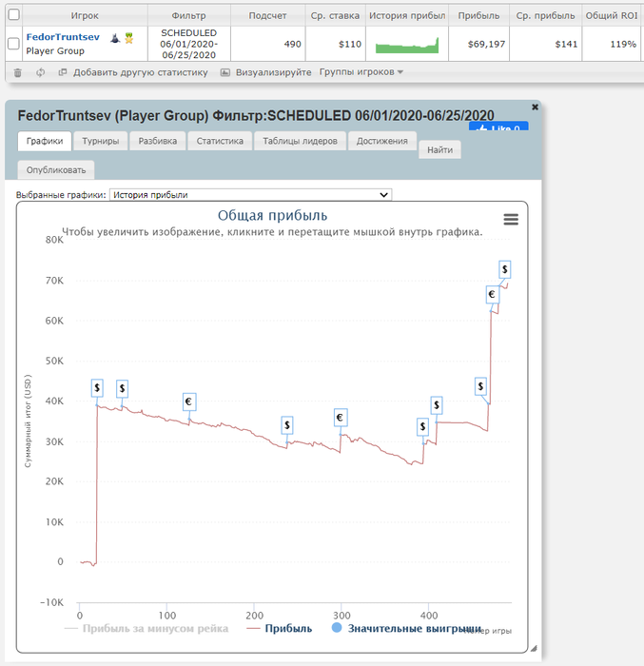Click topmost $ win marker near 70K
644x666 pixels.
[x=505, y=269]
